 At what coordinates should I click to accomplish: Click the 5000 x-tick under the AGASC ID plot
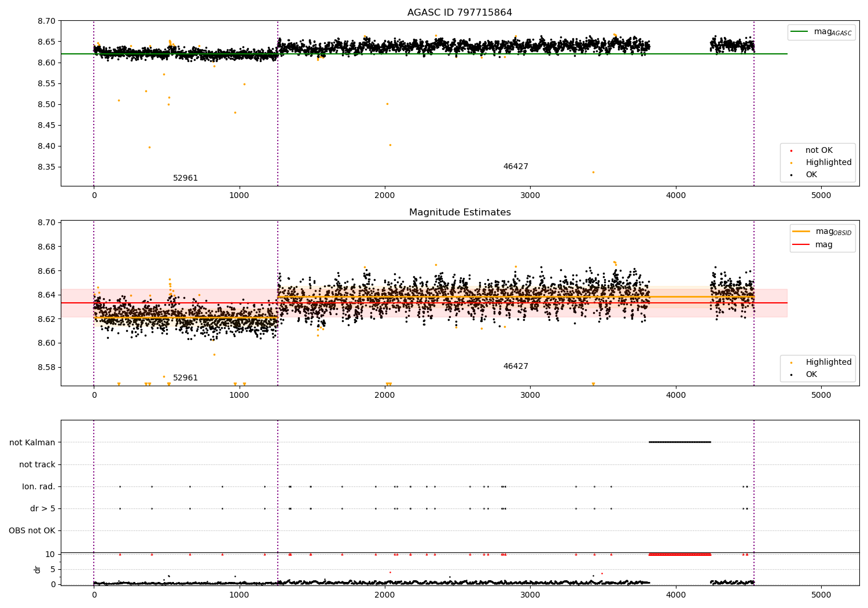pyautogui.click(x=821, y=196)
